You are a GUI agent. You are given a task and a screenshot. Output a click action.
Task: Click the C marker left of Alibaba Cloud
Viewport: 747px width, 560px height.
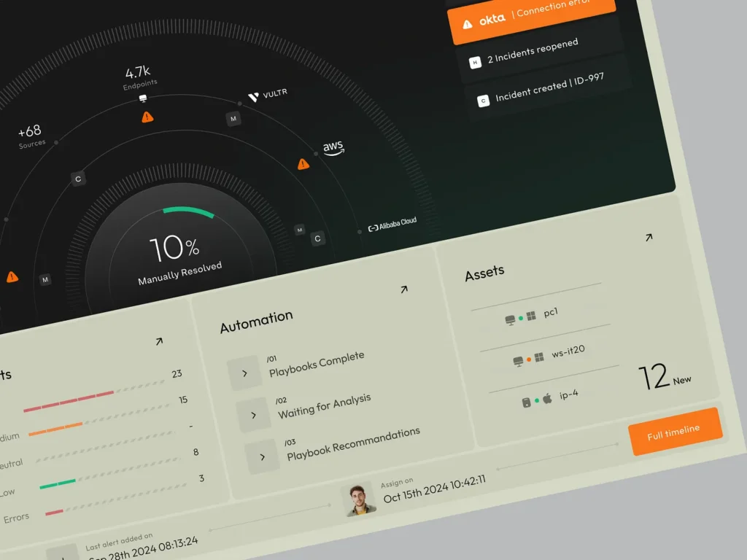click(x=318, y=238)
